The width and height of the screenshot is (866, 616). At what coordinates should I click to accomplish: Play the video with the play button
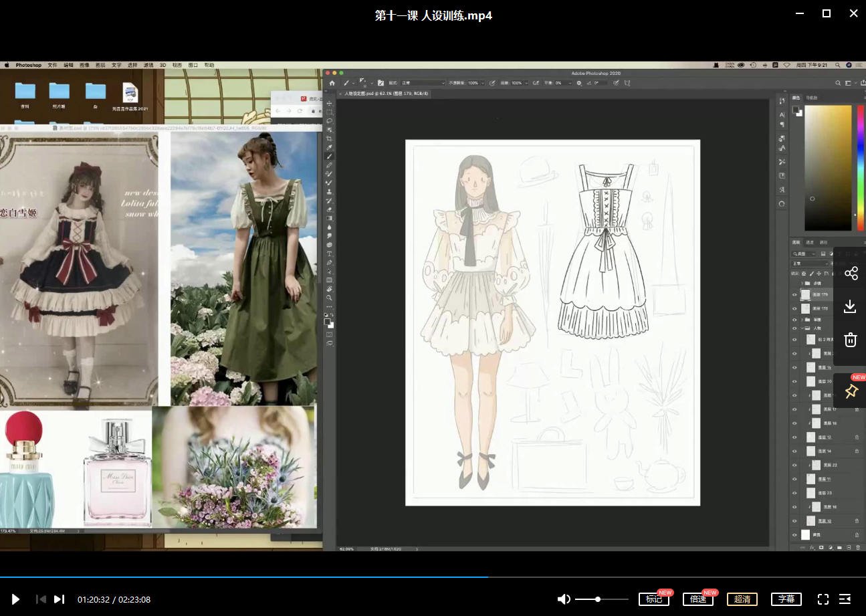pyautogui.click(x=15, y=599)
